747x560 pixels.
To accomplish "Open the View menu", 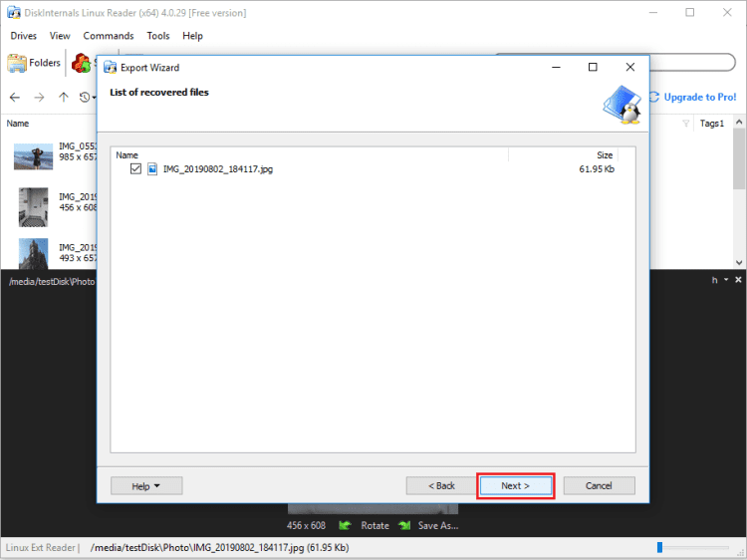I will click(x=60, y=36).
